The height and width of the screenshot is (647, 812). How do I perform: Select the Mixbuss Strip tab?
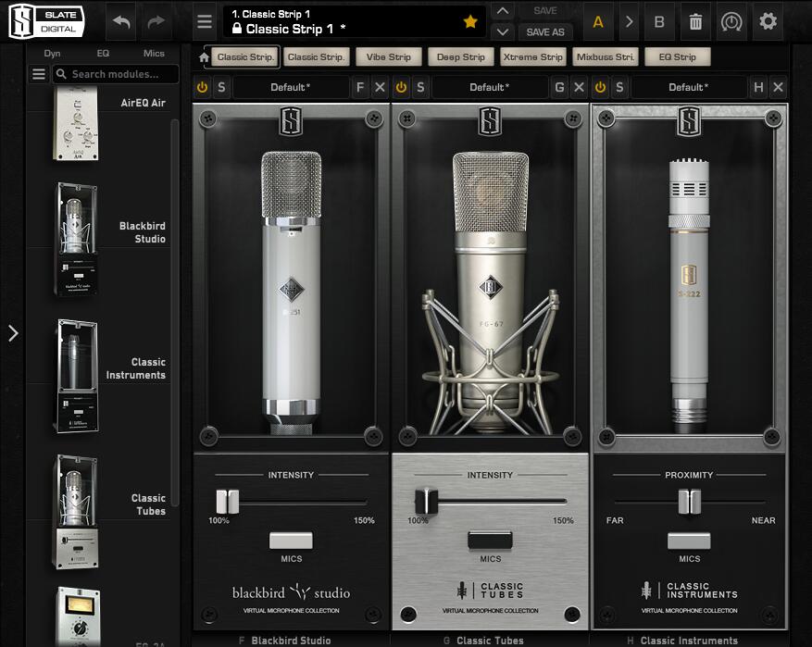(x=605, y=57)
